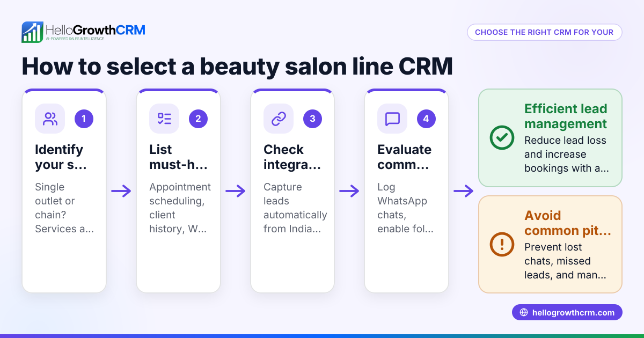Click 'Reduce lead loss and increase bookings' text
The width and height of the screenshot is (644, 338).
pyautogui.click(x=566, y=154)
